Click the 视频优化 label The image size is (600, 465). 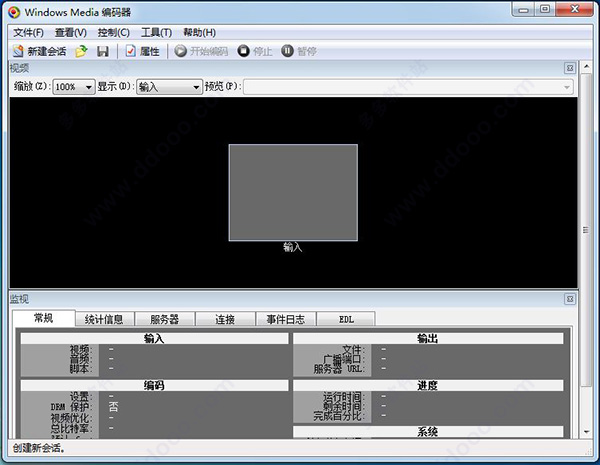point(71,418)
